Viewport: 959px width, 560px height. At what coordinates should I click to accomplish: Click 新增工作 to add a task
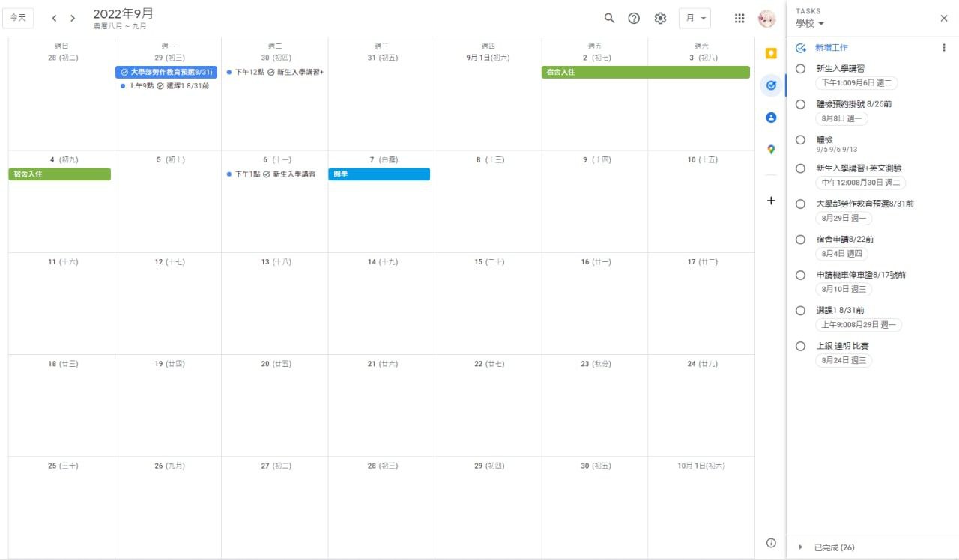(832, 48)
